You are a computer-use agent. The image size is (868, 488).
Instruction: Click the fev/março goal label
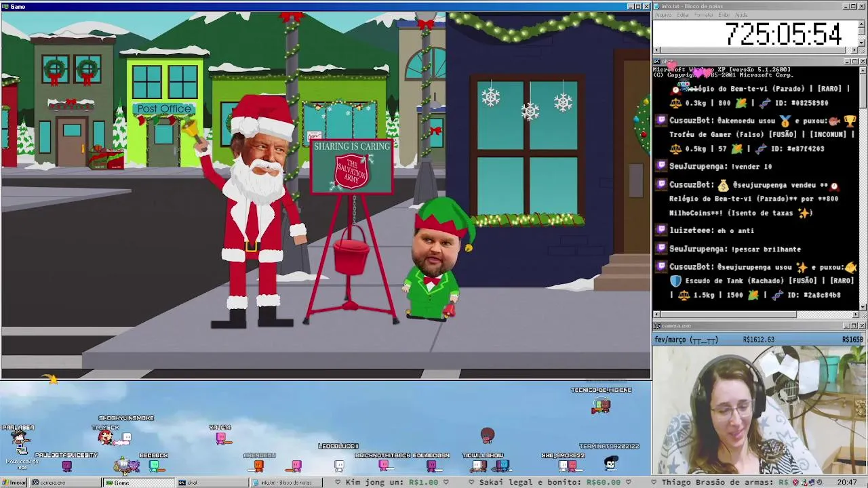click(x=686, y=340)
